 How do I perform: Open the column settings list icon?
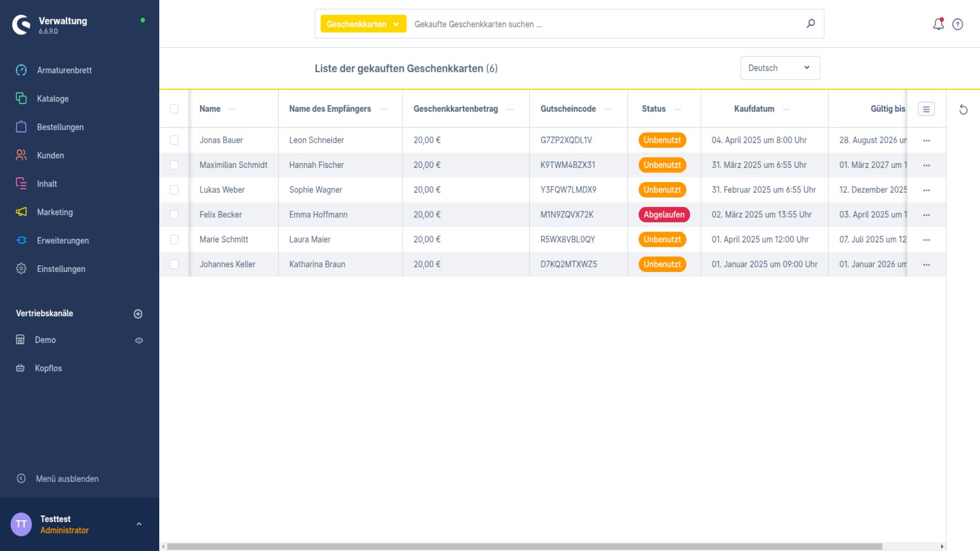(x=926, y=109)
